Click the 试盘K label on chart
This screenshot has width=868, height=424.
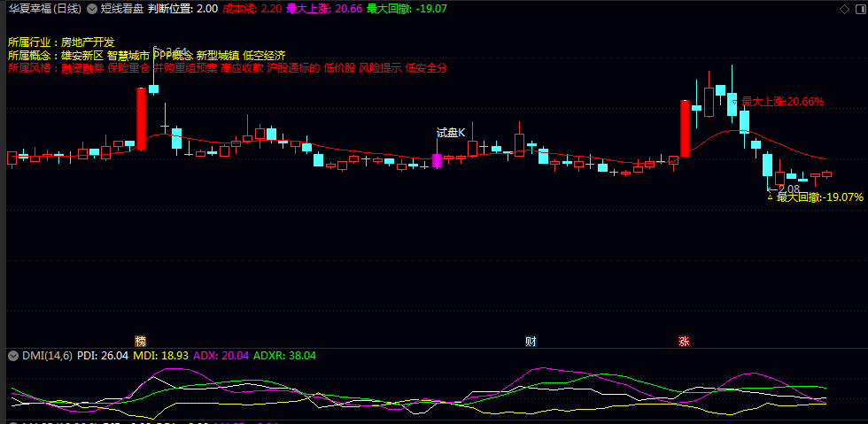[x=451, y=132]
